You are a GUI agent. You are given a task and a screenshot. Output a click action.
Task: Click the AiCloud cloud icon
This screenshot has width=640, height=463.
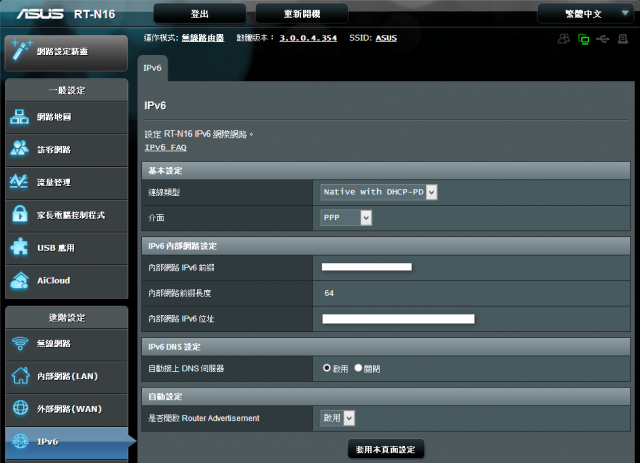[20, 280]
